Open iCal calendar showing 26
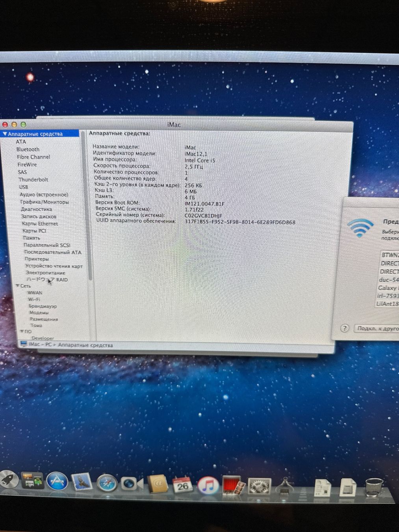399x532 pixels. 182,485
